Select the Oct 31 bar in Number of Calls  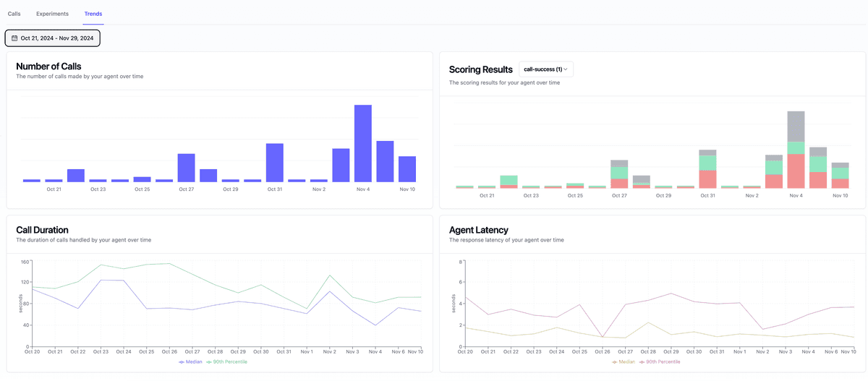point(275,163)
